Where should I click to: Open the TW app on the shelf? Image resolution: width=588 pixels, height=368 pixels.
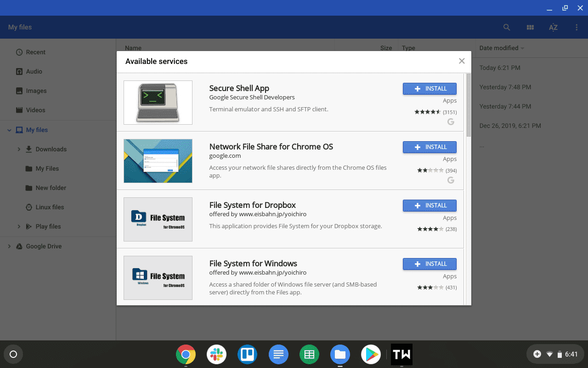(x=401, y=354)
